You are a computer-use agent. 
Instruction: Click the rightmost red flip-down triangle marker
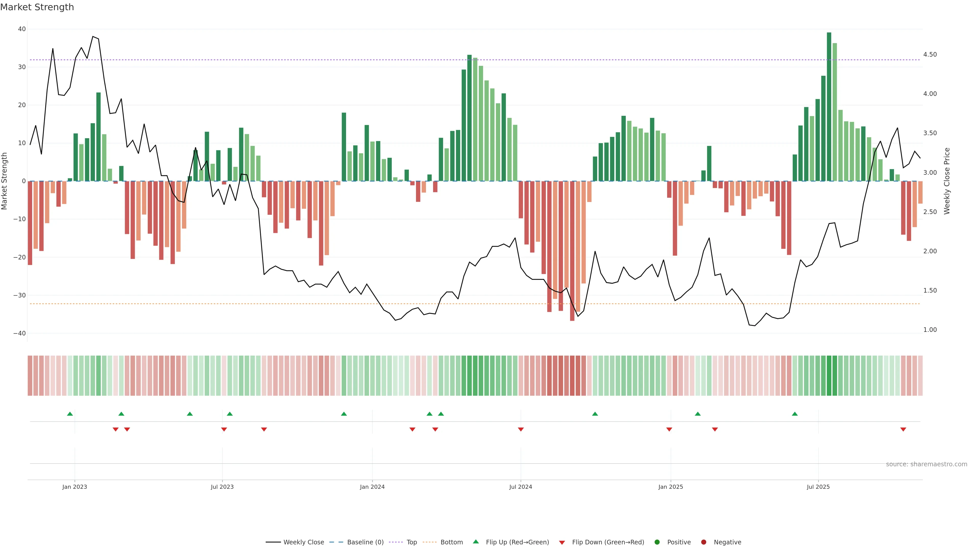(903, 429)
